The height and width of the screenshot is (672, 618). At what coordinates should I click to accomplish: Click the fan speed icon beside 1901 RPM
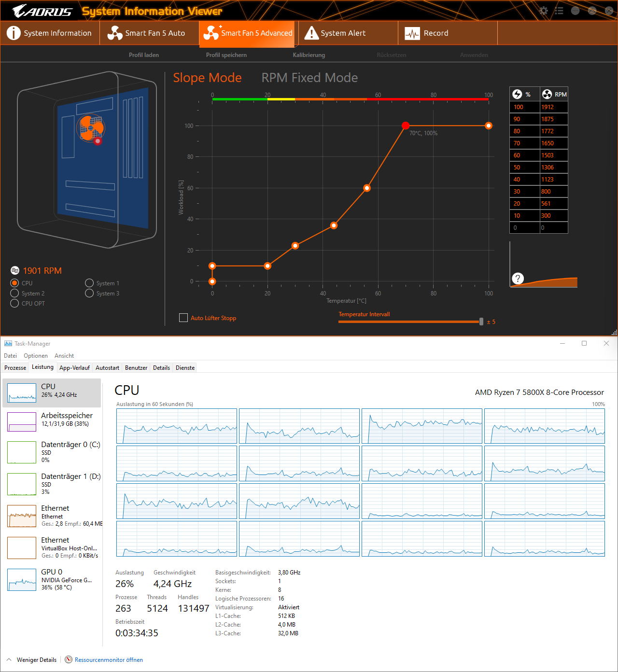click(15, 270)
